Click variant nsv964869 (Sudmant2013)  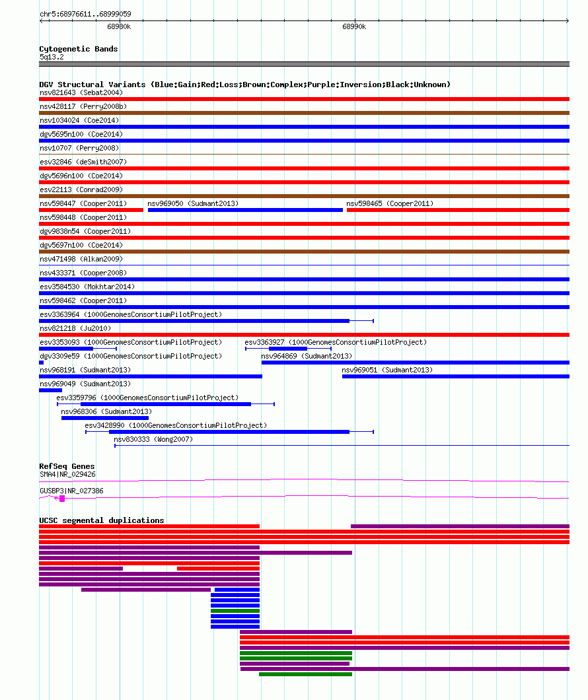[x=307, y=356]
